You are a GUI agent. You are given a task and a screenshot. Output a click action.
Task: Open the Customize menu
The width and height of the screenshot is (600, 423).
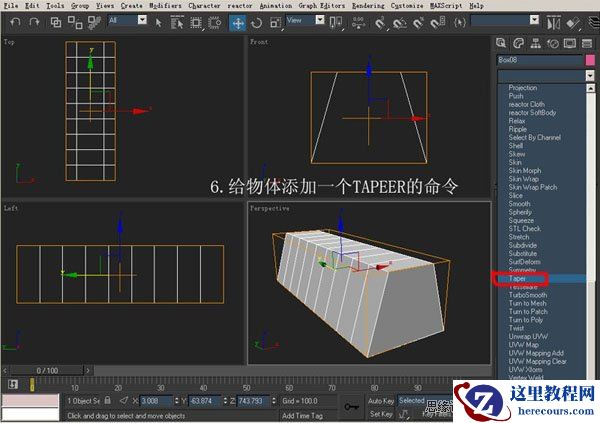407,5
